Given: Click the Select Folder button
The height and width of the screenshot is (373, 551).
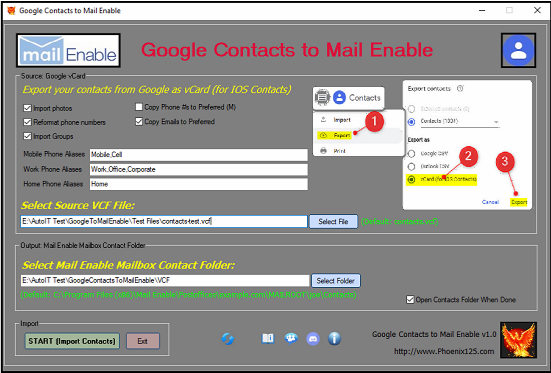Looking at the screenshot, I should point(336,281).
